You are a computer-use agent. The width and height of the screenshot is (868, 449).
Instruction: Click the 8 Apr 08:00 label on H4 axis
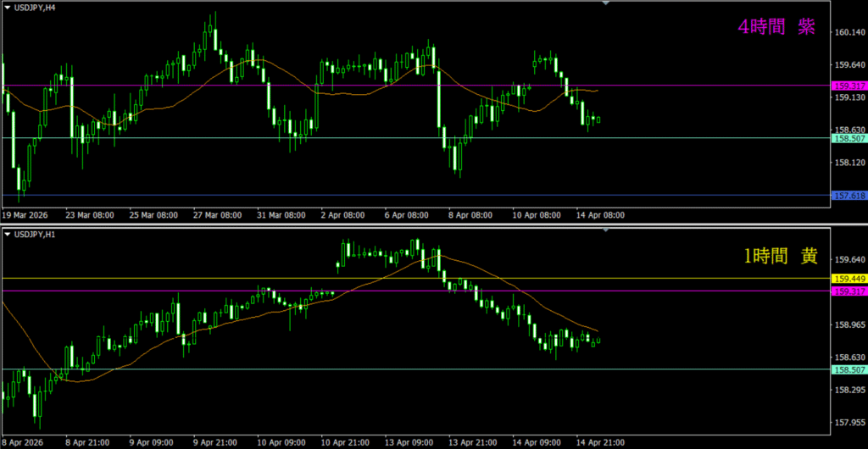pos(470,215)
